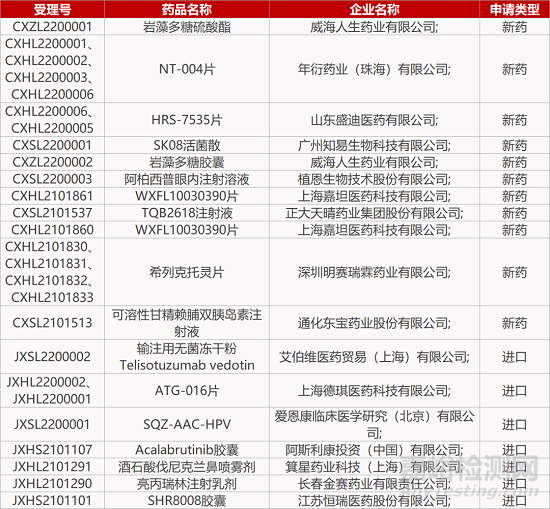This screenshot has width=550, height=509.
Task: Select company 山东盛迪医药有限公司
Action: click(374, 120)
